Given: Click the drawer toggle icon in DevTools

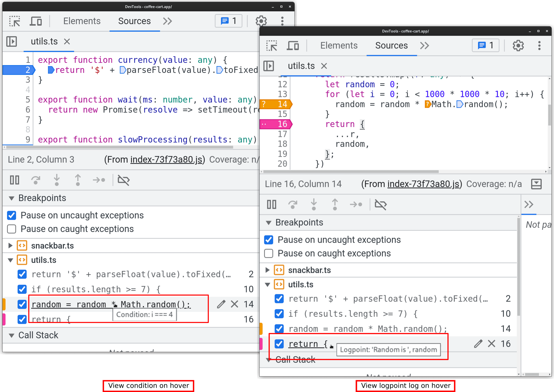Looking at the screenshot, I should point(537,183).
